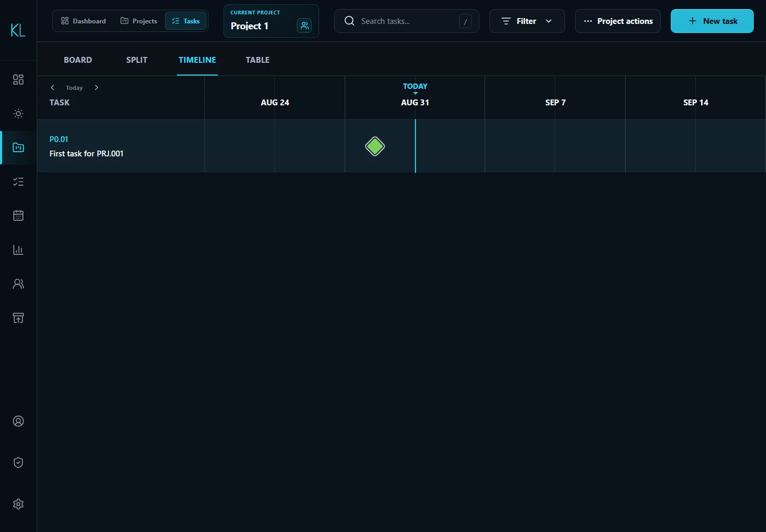Open the task checklist icon in sidebar
The width and height of the screenshot is (766, 532).
pyautogui.click(x=18, y=181)
